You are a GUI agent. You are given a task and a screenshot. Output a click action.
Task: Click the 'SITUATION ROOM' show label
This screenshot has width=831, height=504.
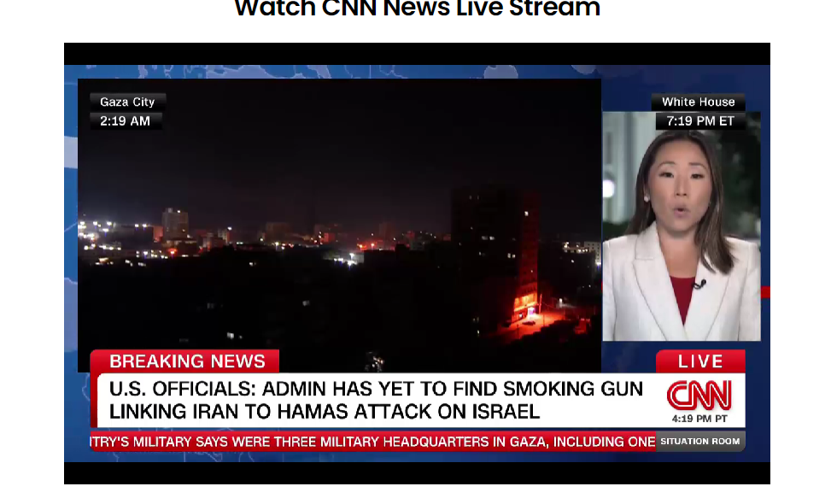[700, 441]
